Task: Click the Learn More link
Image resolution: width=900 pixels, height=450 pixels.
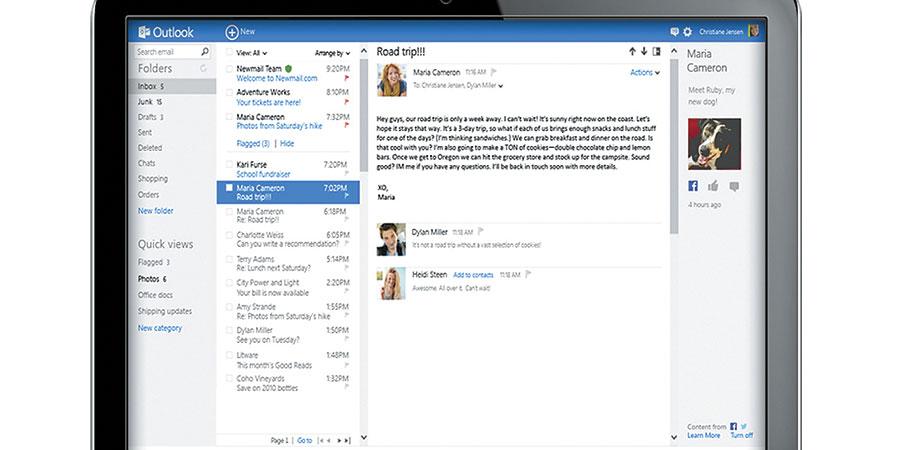Action: click(704, 436)
